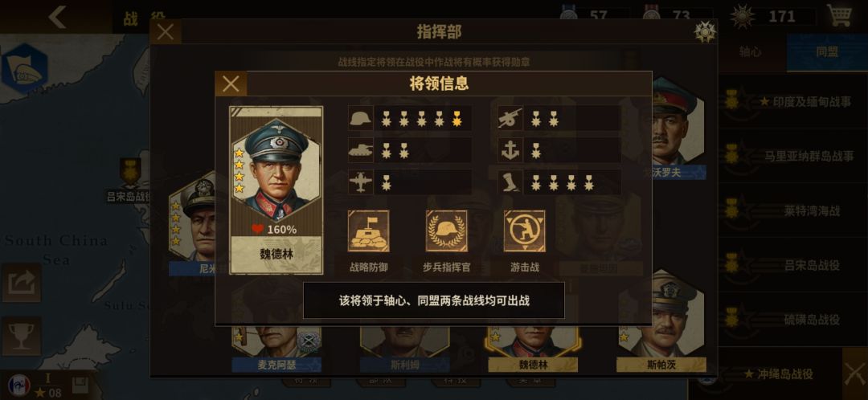Tap the 战略防御 skill icon
This screenshot has height=400, width=868.
point(368,231)
